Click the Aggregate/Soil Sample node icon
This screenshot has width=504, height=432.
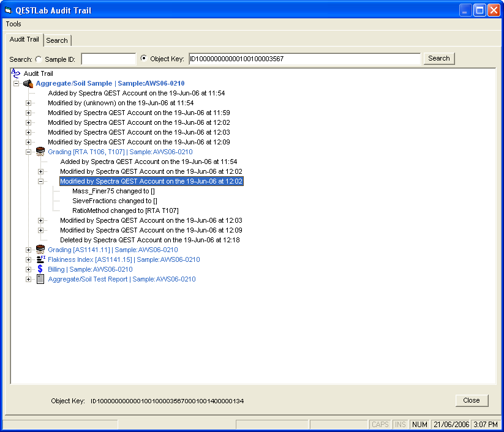point(28,83)
